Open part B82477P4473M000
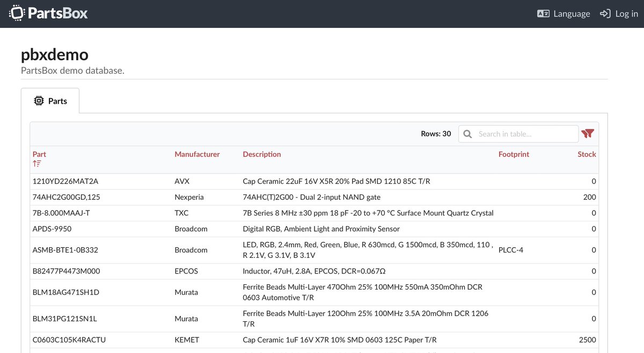The width and height of the screenshot is (644, 353). 66,271
